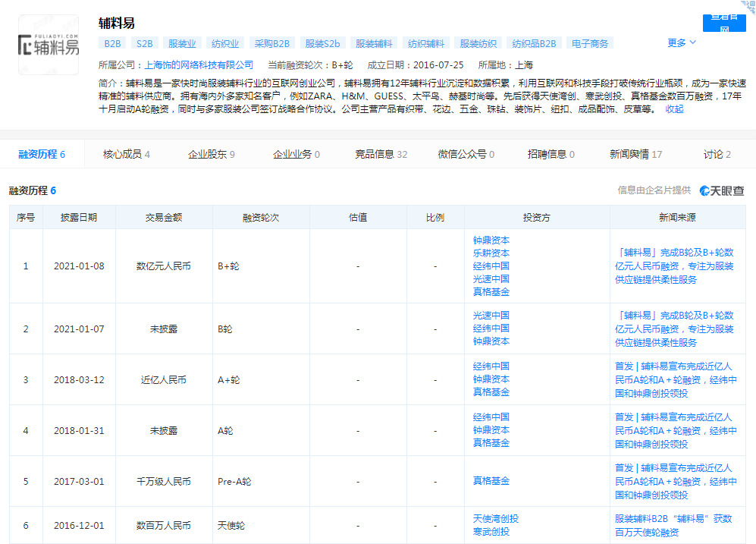Switch to the 企业业务 tab
The width and height of the screenshot is (756, 544).
(x=296, y=154)
